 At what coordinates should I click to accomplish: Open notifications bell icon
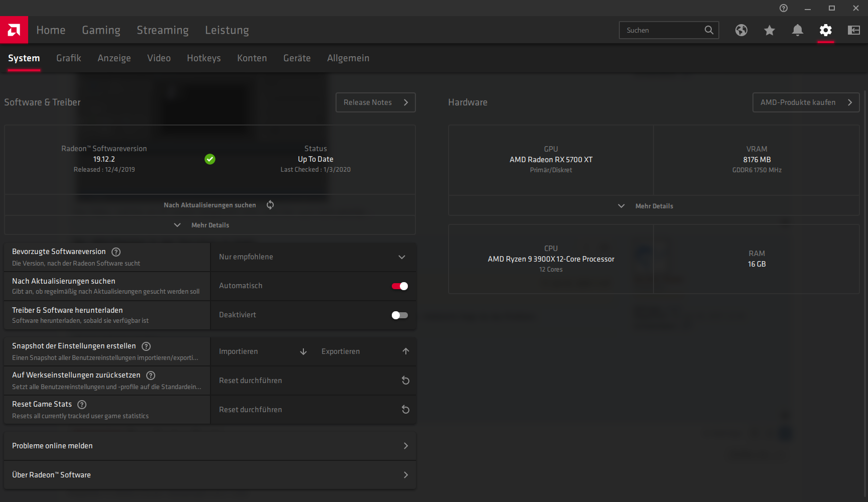[797, 30]
